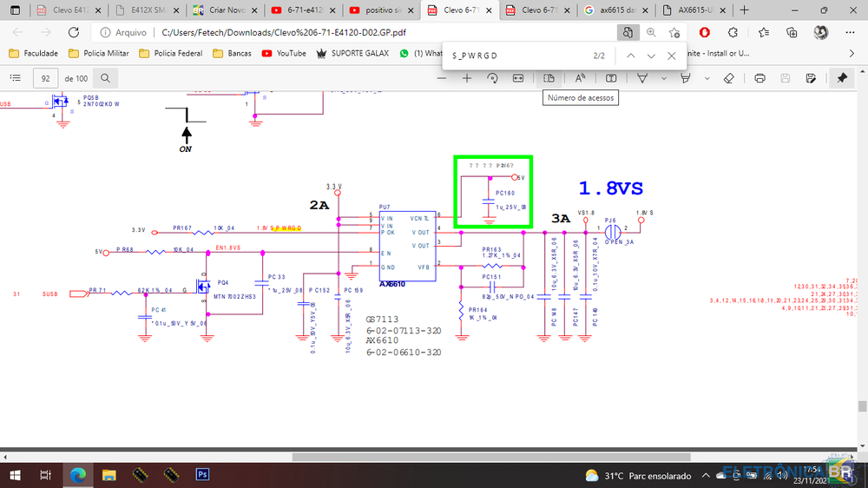Click the fit to width icon
This screenshot has width=868, height=488.
[518, 78]
